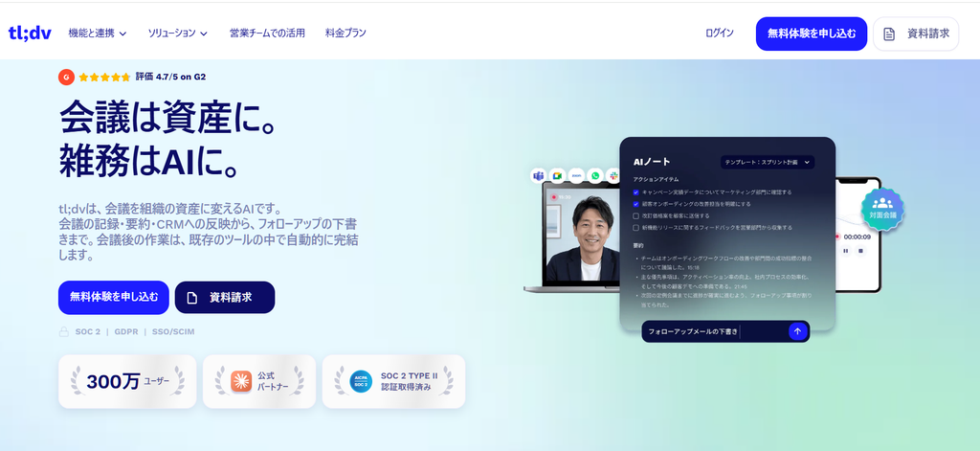Open 営業チームでの活用 page

[267, 34]
